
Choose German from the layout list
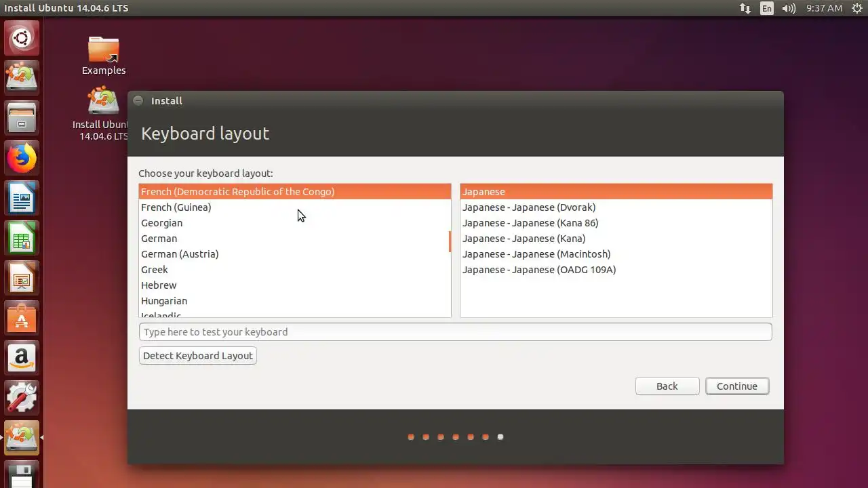pyautogui.click(x=294, y=239)
